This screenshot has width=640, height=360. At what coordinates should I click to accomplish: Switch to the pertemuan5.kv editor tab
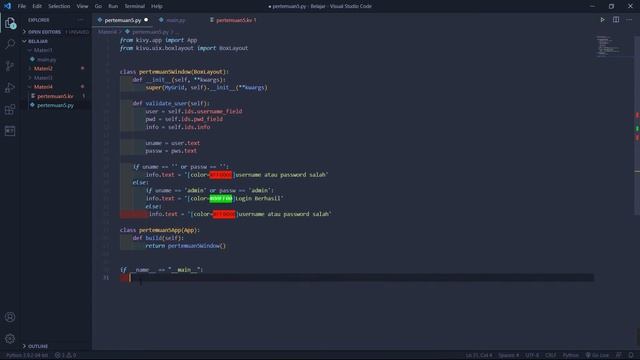[x=236, y=20]
